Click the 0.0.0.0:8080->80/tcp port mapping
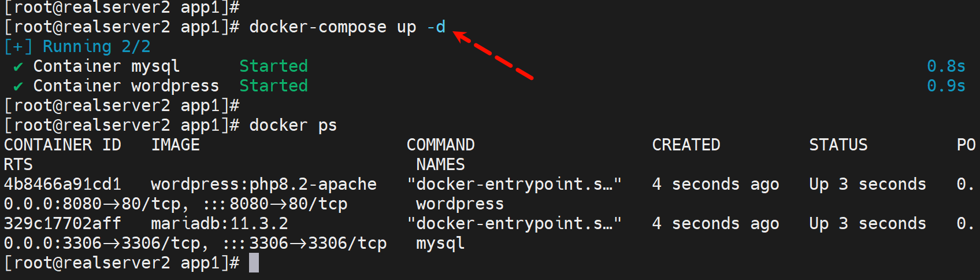Screen dimensions: 980x280 [92, 204]
